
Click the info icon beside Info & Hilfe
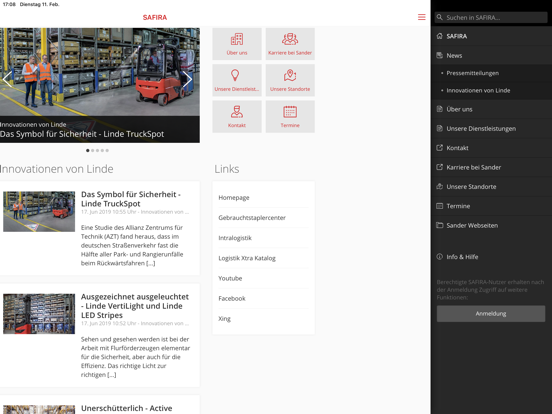(439, 257)
